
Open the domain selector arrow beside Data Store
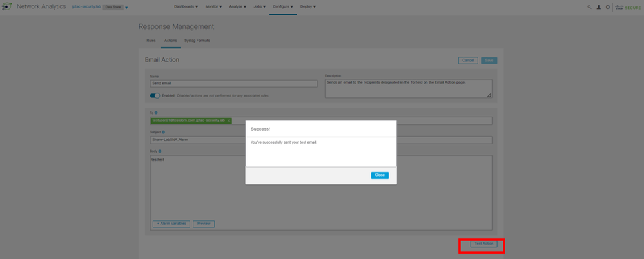tap(126, 8)
